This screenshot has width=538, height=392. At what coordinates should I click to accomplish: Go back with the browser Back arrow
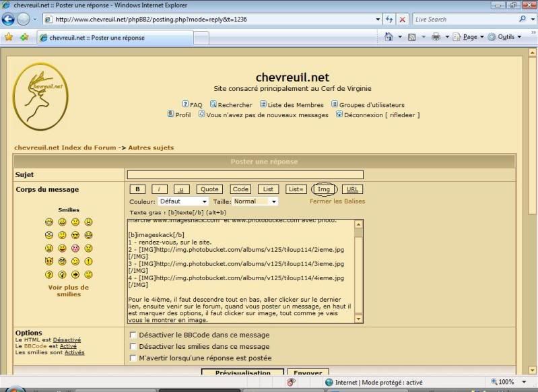8,20
